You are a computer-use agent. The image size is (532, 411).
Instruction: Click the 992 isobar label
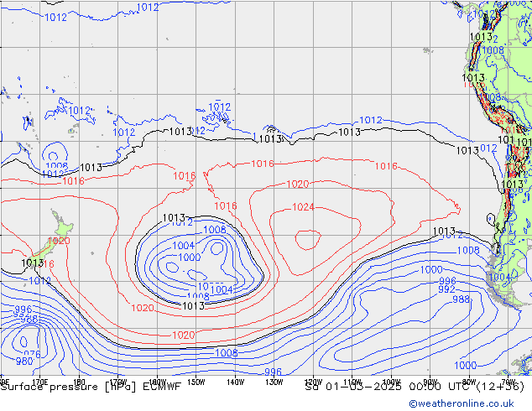coord(446,289)
